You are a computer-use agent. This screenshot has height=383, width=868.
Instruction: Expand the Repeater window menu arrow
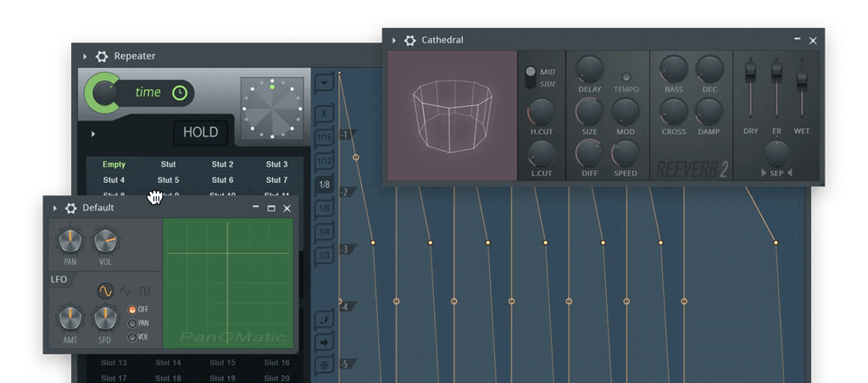85,57
